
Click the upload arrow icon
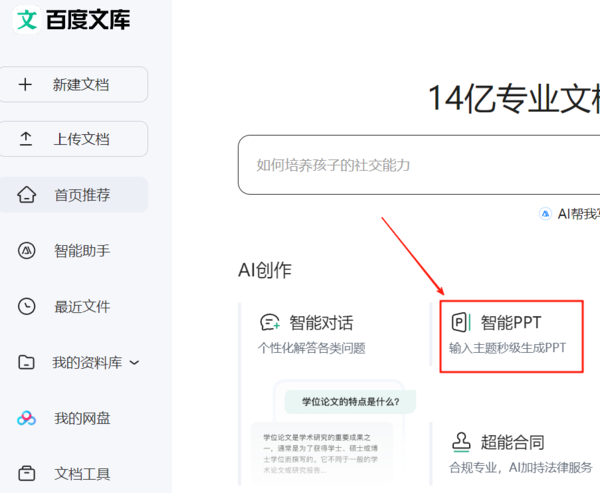[x=26, y=139]
